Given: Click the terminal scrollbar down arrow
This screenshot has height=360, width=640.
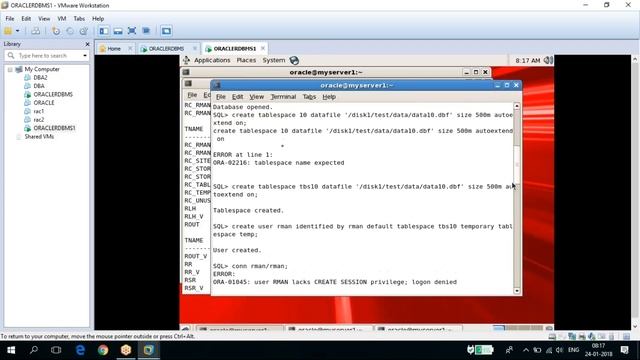Looking at the screenshot, I should point(517,291).
